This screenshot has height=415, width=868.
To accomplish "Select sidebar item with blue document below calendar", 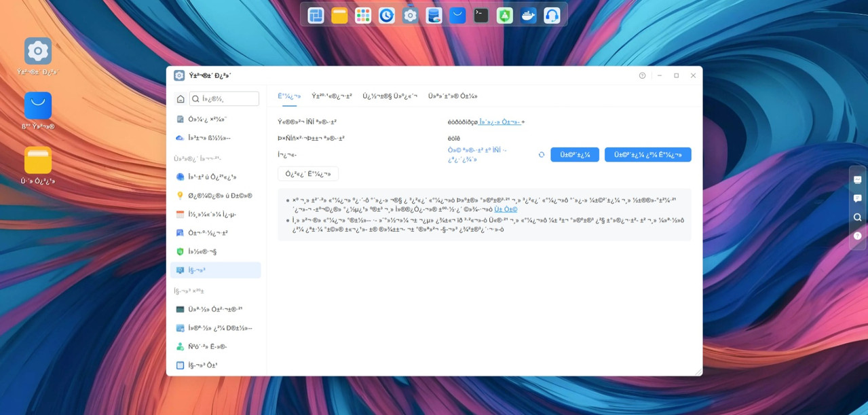I will click(215, 233).
